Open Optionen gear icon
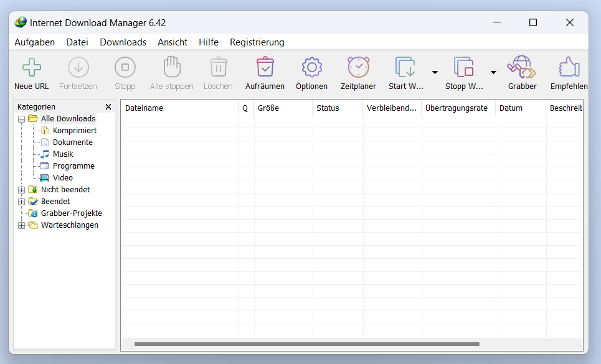601x364 pixels. click(311, 67)
